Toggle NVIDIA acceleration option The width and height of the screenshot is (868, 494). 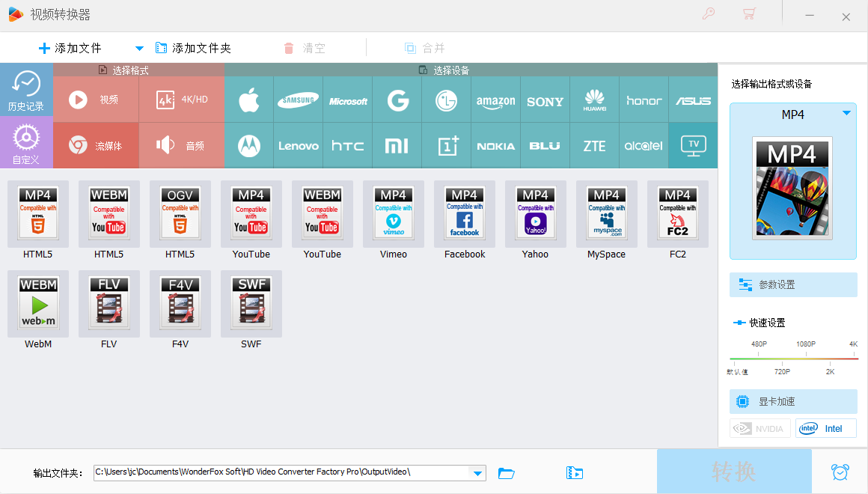coord(759,429)
